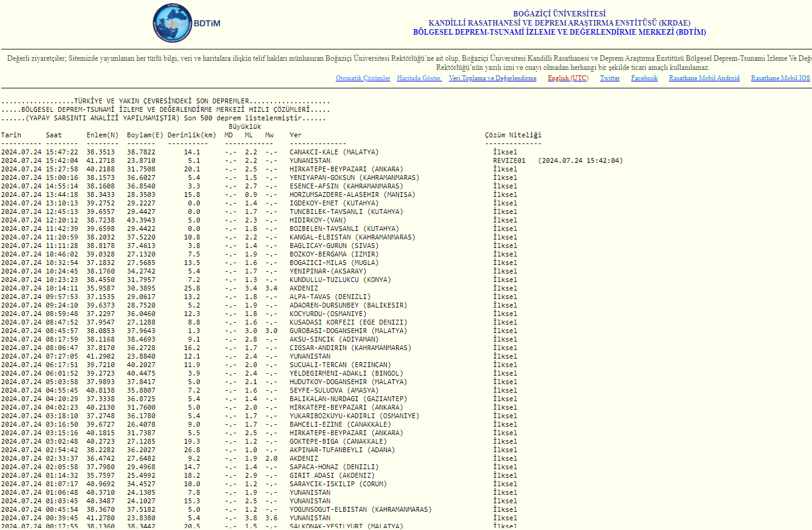Click the Enlem(N) column header
Image resolution: width=812 pixels, height=530 pixels.
coord(102,135)
